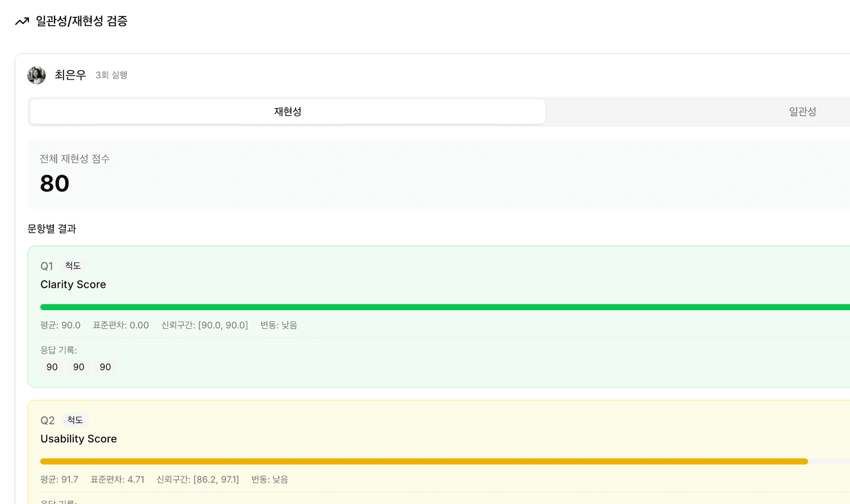Click the 척도 badge next to Q1
The height and width of the screenshot is (504, 850).
73,265
